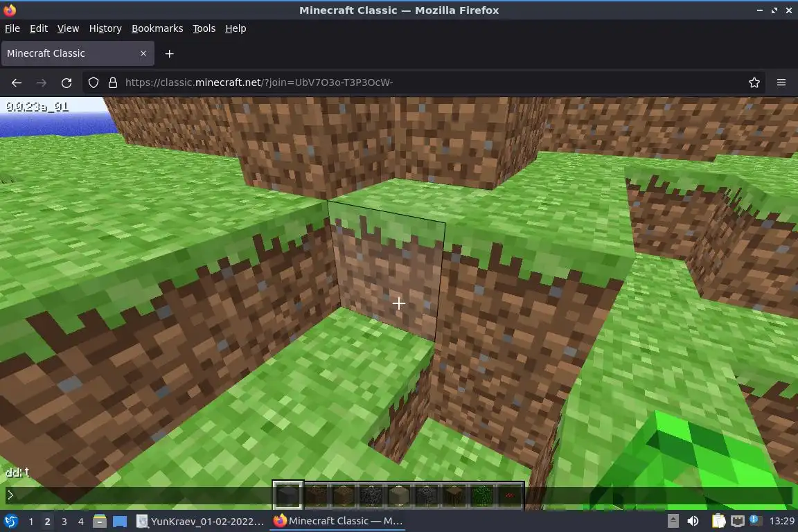
Task: Open the volume control in the tray
Action: point(693,521)
